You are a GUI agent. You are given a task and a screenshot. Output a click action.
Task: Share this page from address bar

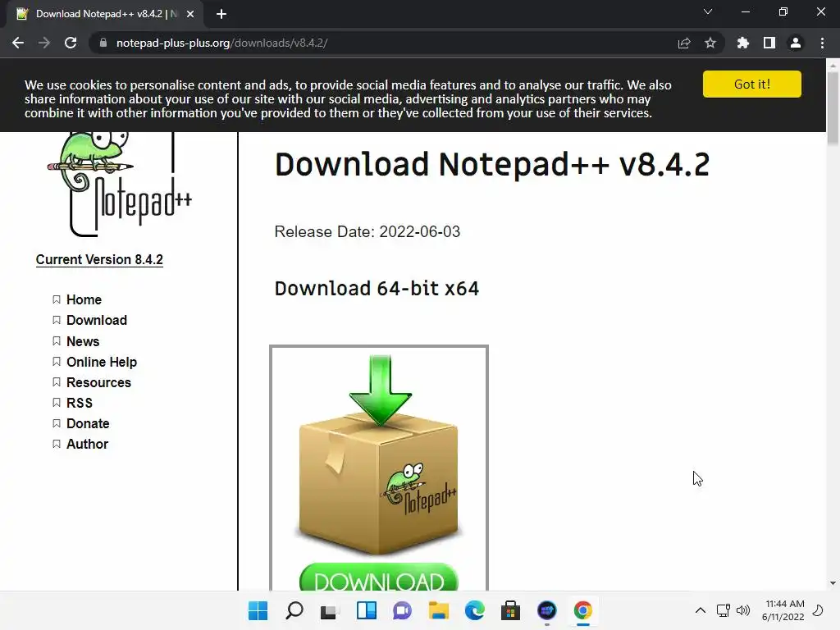[684, 43]
